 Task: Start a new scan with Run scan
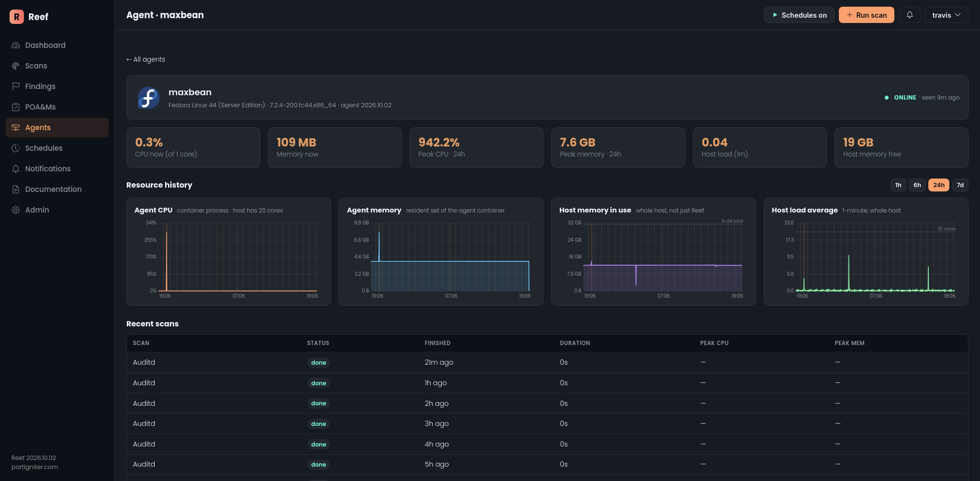pyautogui.click(x=867, y=15)
